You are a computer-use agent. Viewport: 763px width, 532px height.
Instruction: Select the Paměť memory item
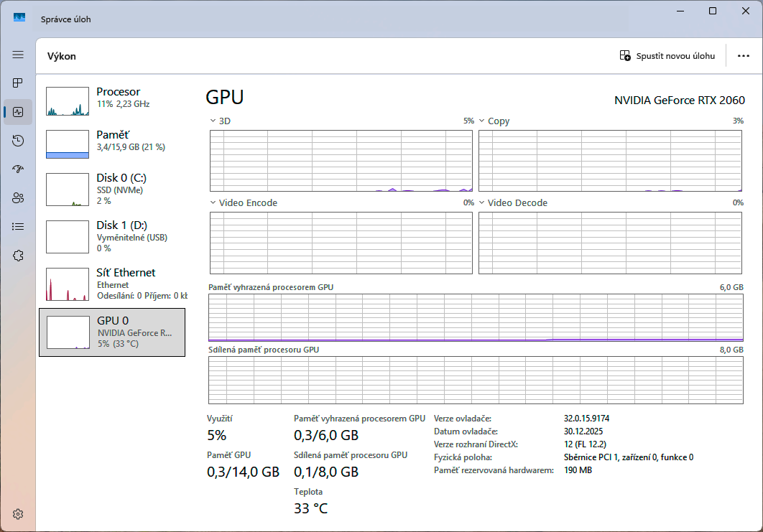tap(112, 144)
